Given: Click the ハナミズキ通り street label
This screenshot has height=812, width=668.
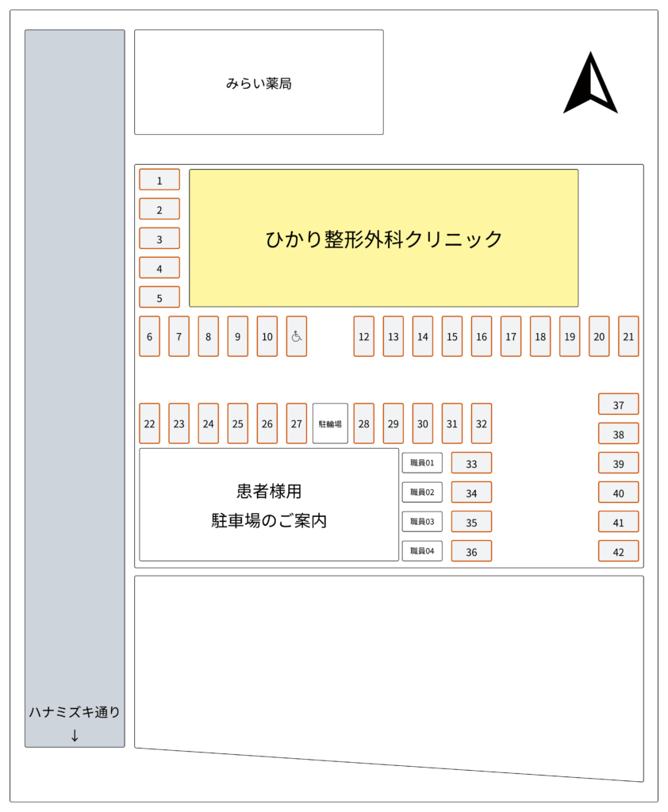Looking at the screenshot, I should tap(75, 712).
